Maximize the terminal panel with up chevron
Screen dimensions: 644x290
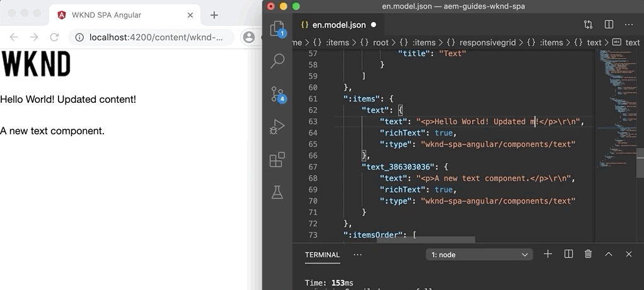click(x=609, y=254)
